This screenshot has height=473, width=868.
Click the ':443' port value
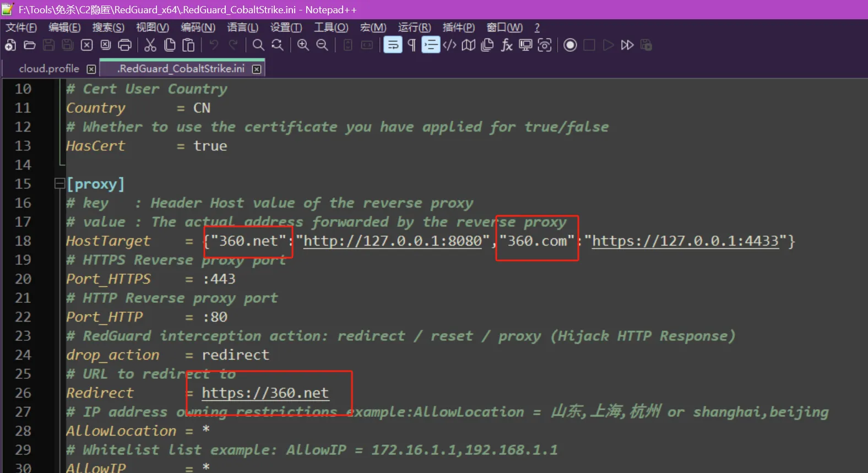[219, 279]
